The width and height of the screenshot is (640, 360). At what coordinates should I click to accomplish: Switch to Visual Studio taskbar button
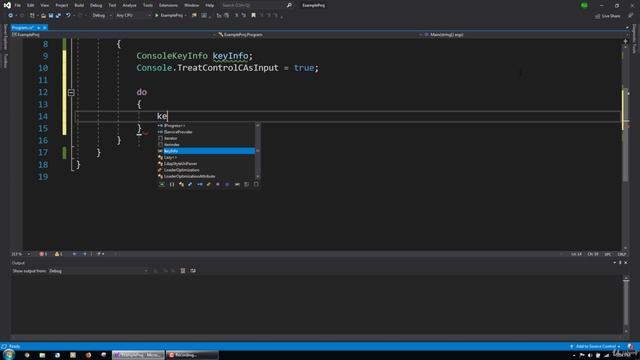point(138,355)
